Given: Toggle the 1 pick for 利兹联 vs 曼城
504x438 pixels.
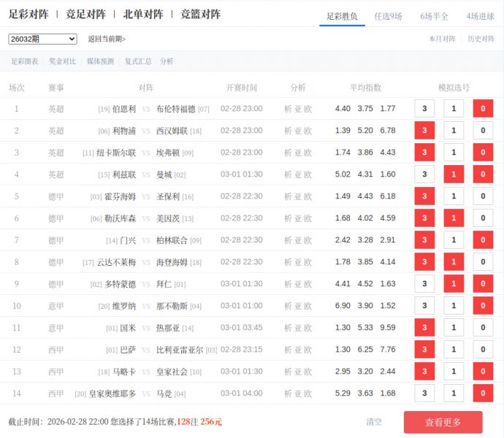Looking at the screenshot, I should (x=454, y=174).
